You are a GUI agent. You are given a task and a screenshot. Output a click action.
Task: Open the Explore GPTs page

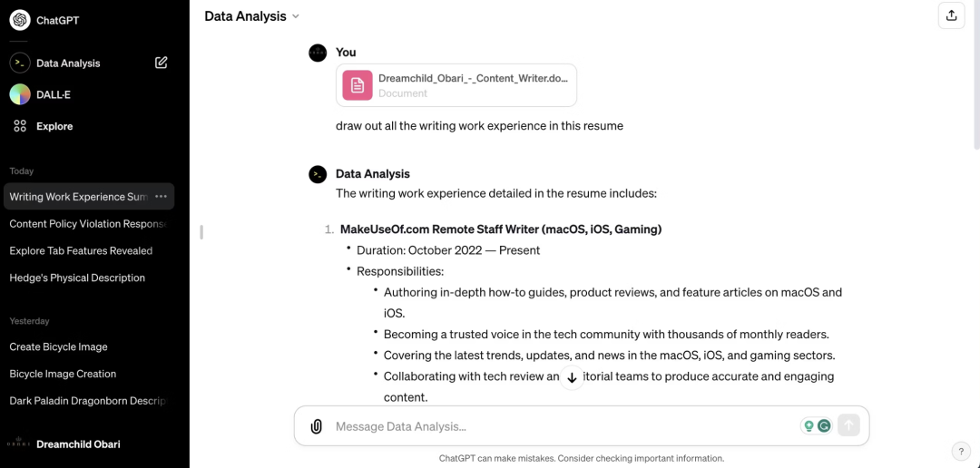pyautogui.click(x=54, y=126)
